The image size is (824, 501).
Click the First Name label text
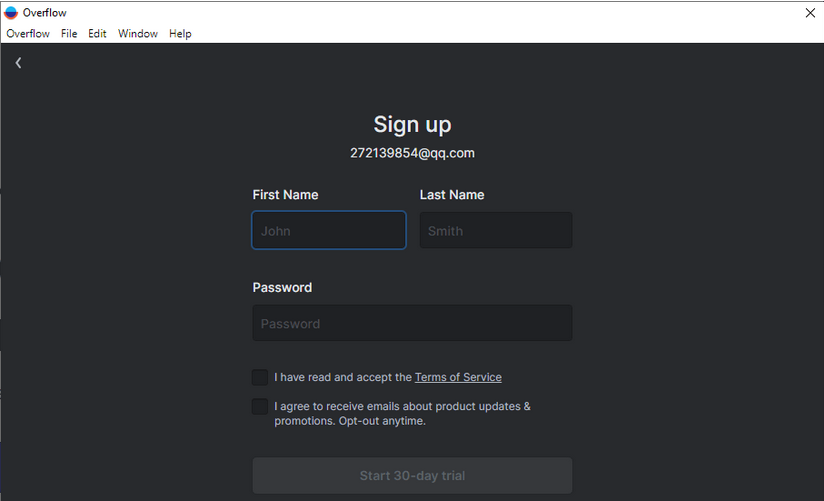tap(285, 195)
